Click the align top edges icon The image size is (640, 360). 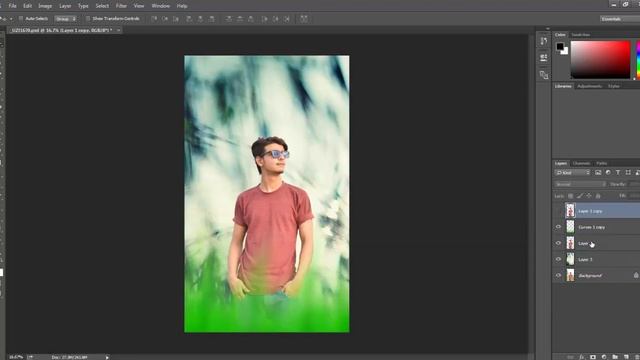tap(154, 19)
